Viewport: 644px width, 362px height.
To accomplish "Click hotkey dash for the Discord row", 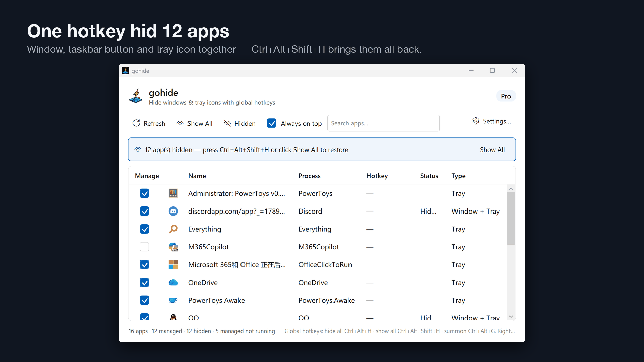I will 370,212.
